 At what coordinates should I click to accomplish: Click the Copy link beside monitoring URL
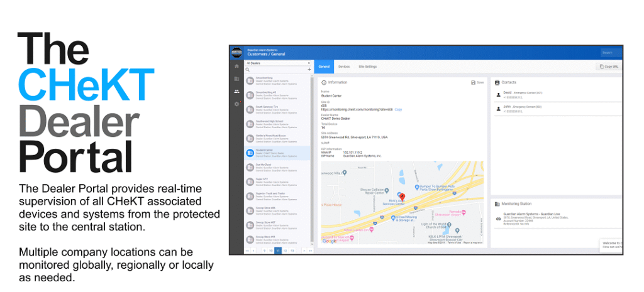[x=398, y=110]
